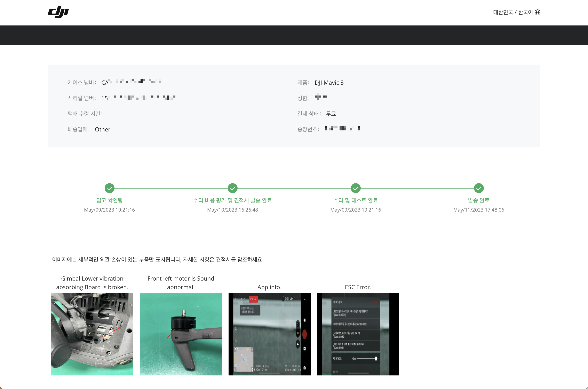The height and width of the screenshot is (389, 588).
Task: Click the globe language icon
Action: [x=537, y=12]
